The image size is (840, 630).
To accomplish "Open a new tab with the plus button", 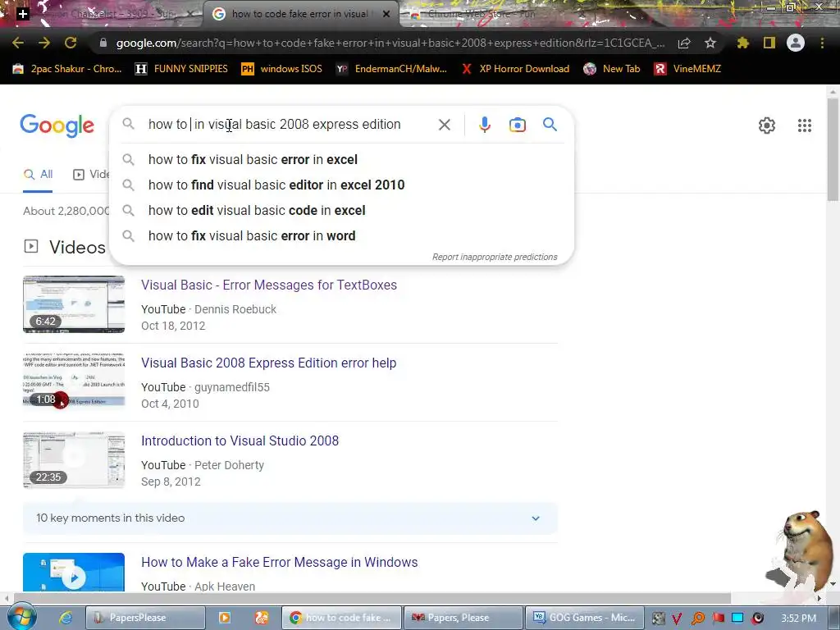I will [22, 14].
